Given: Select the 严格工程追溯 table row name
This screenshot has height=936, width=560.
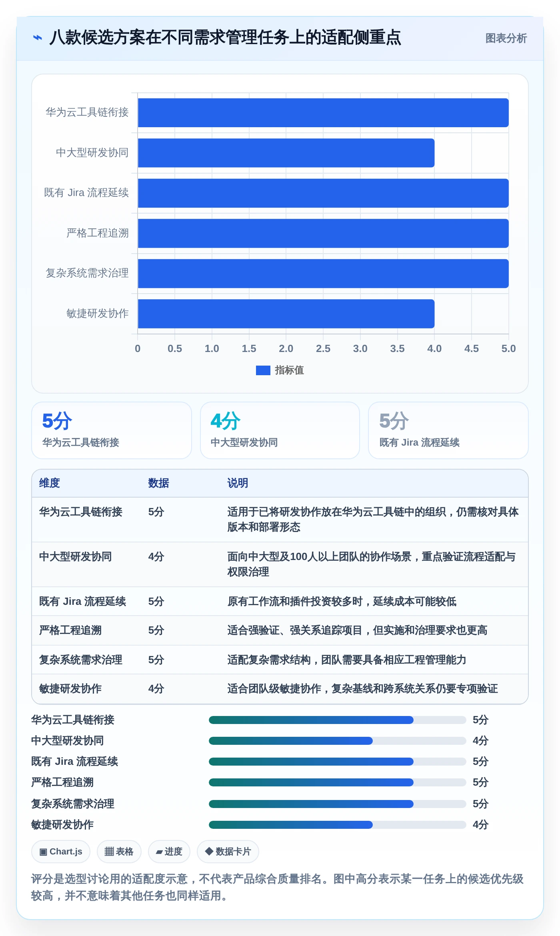Looking at the screenshot, I should click(x=70, y=630).
